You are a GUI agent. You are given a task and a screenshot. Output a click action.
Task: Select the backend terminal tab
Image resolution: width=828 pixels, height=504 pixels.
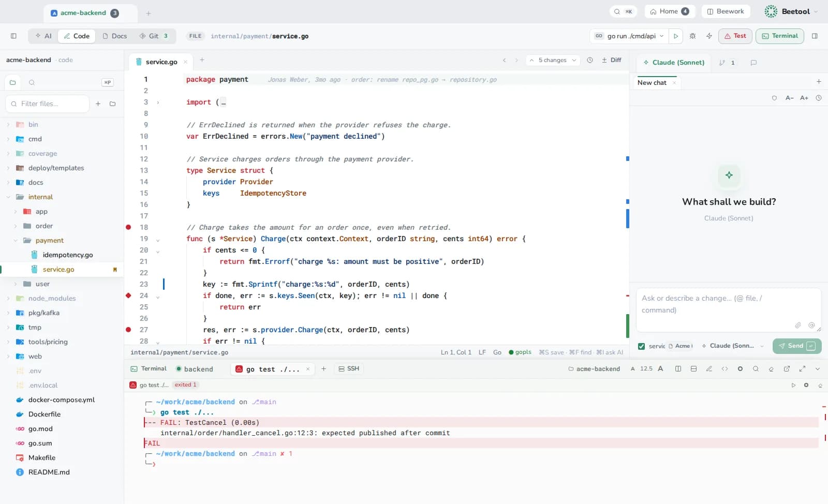pos(195,369)
